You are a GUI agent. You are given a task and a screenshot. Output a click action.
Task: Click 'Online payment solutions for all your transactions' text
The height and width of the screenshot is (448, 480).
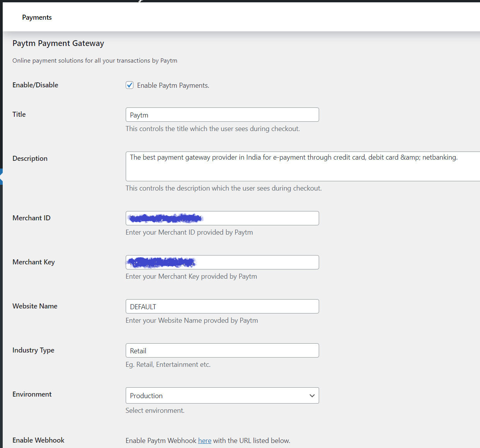[x=95, y=61]
